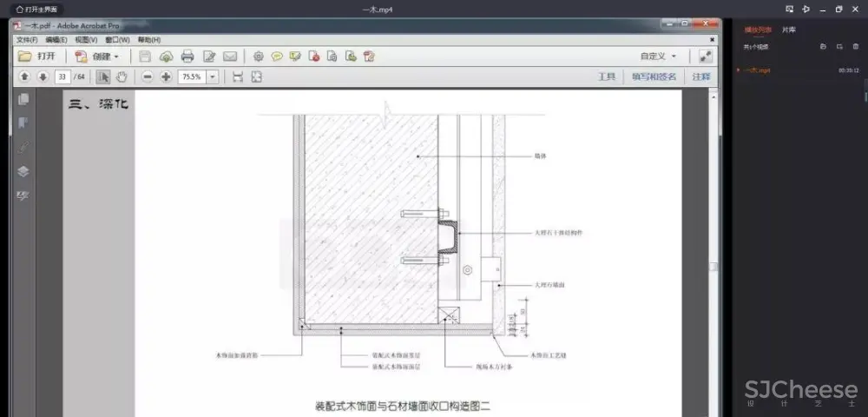The width and height of the screenshot is (868, 417).
Task: Select the Hand pan tool
Action: coord(122,76)
